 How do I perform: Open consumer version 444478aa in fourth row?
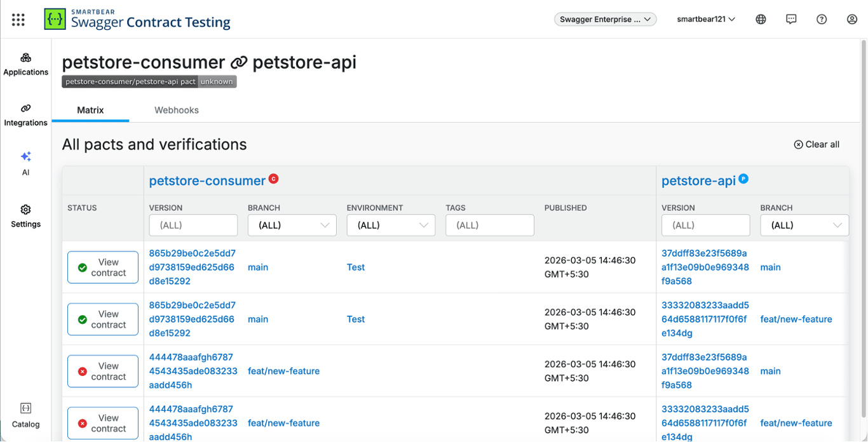tap(193, 423)
